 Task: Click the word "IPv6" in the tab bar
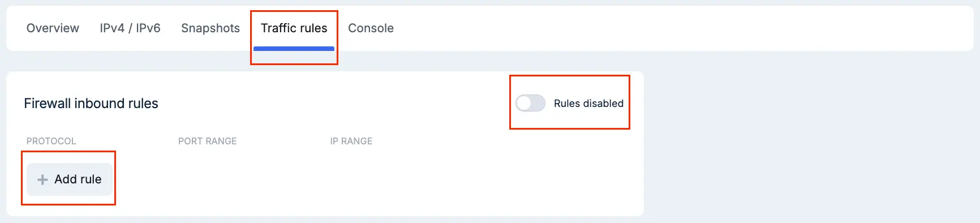click(x=148, y=28)
